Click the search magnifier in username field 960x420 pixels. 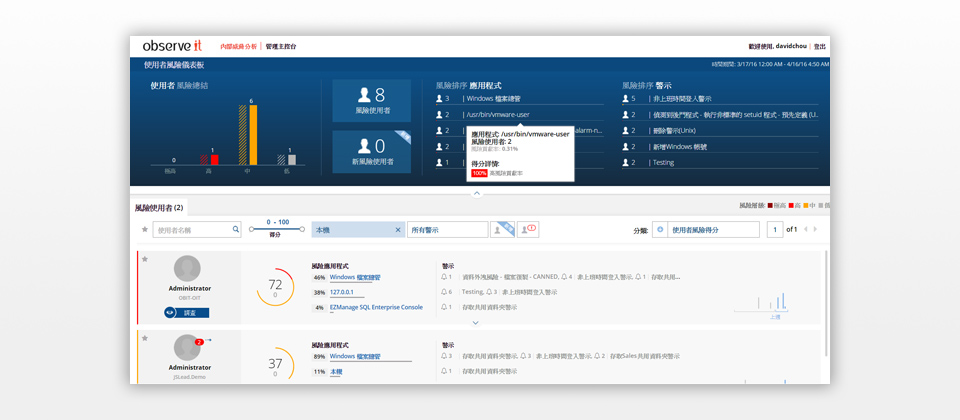coord(236,230)
